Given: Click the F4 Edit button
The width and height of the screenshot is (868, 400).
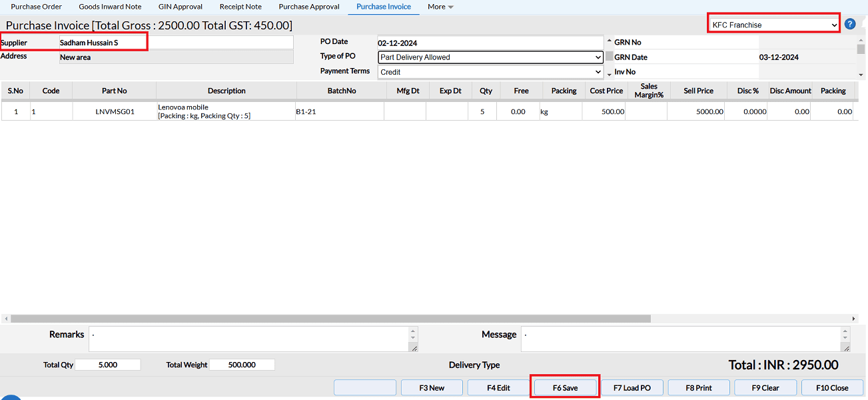Looking at the screenshot, I should [x=498, y=387].
